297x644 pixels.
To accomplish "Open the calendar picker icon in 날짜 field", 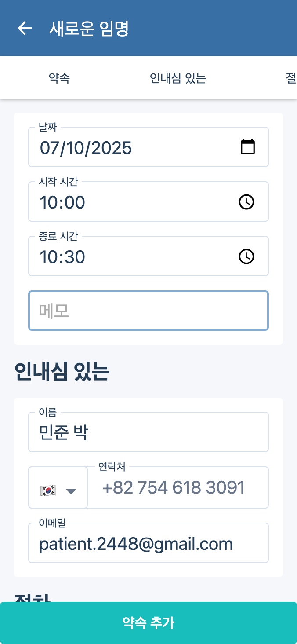I will [x=248, y=147].
